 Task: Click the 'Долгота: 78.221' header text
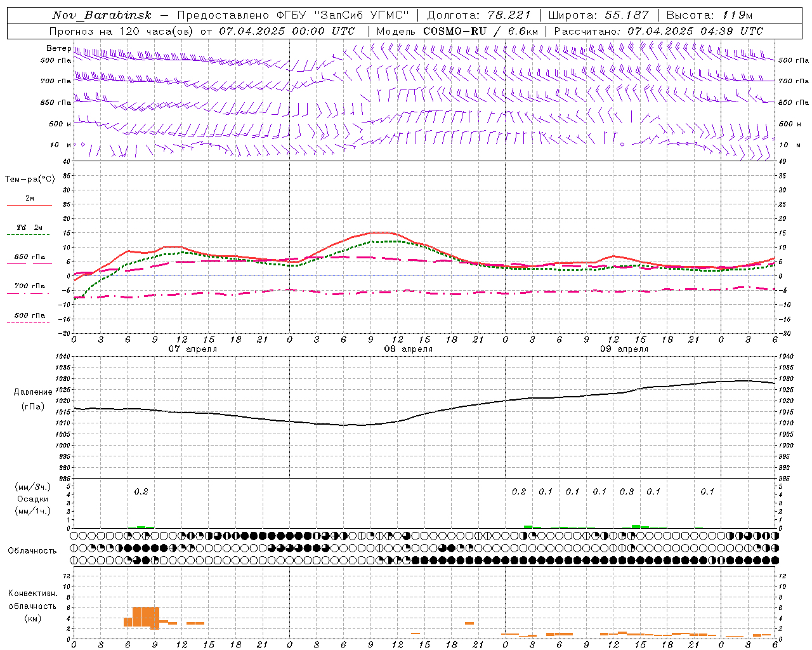pos(480,15)
